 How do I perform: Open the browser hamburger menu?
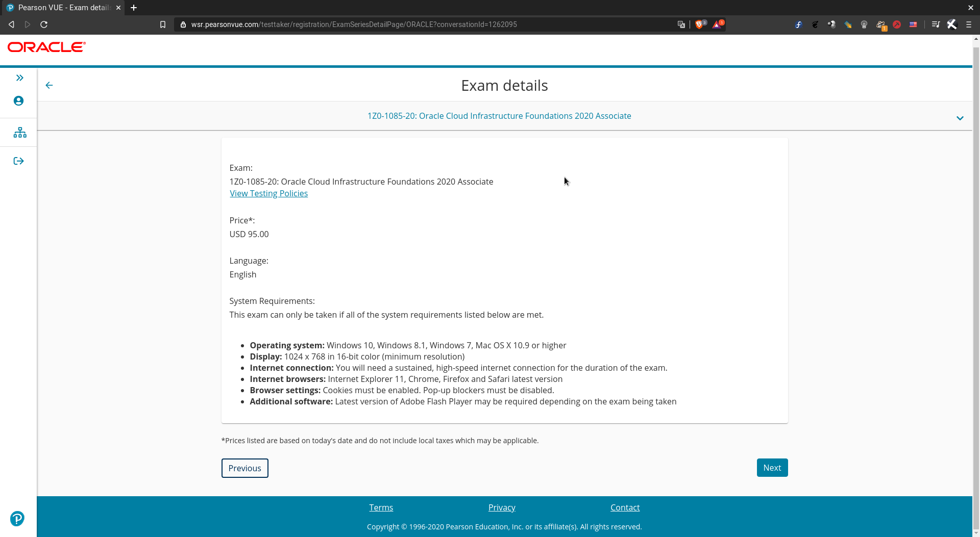969,24
